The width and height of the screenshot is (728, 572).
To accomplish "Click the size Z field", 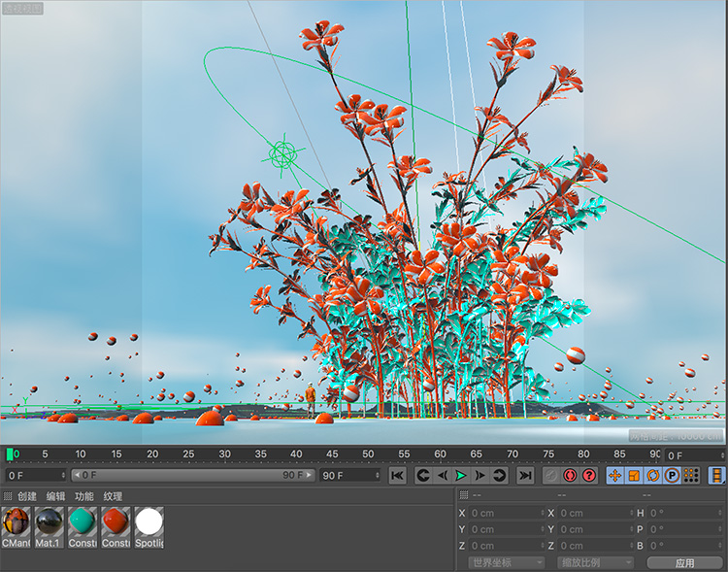I will pyautogui.click(x=596, y=546).
